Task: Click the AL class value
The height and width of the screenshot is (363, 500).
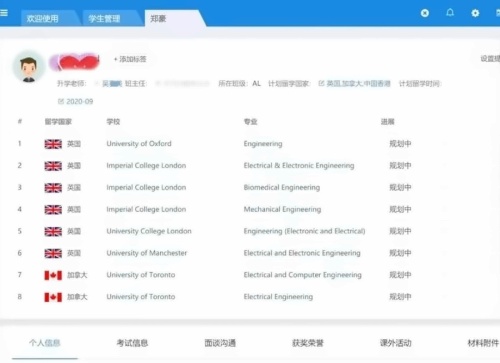Action: (256, 83)
